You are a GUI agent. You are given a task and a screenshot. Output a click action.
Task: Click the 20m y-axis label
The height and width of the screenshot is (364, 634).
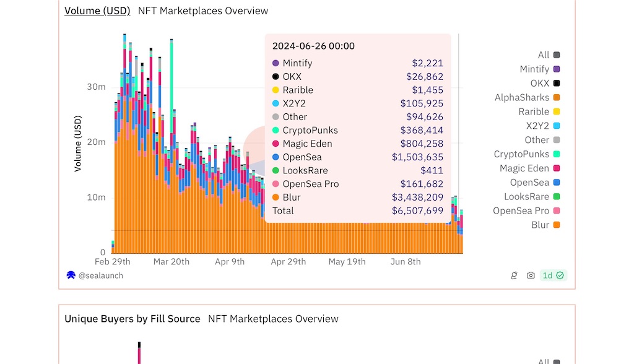click(96, 142)
